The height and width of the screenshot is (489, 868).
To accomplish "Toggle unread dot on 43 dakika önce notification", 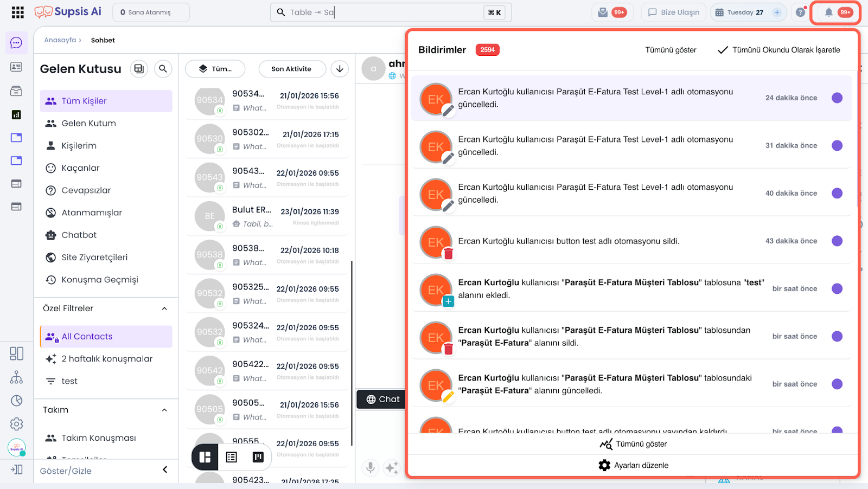I will (837, 241).
